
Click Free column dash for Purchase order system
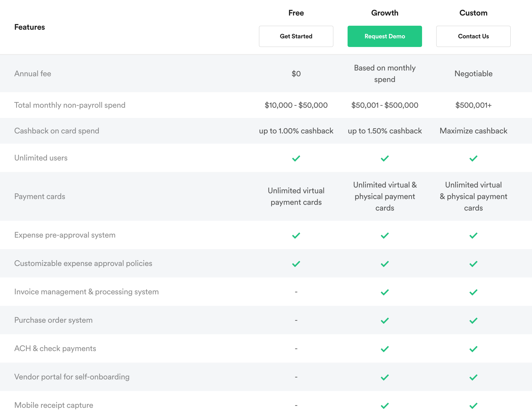[296, 320]
